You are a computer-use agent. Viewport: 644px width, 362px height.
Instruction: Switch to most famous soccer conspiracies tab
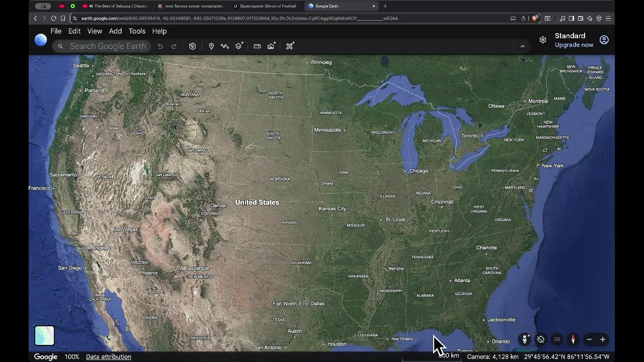(190, 6)
